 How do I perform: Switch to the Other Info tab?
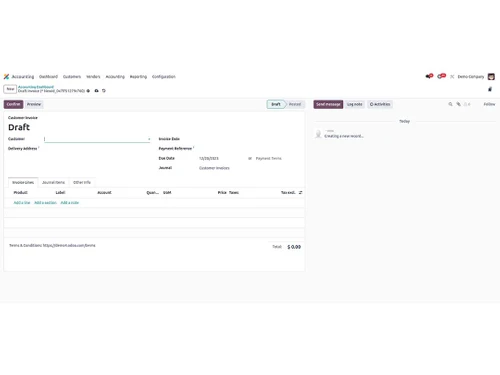pyautogui.click(x=82, y=182)
